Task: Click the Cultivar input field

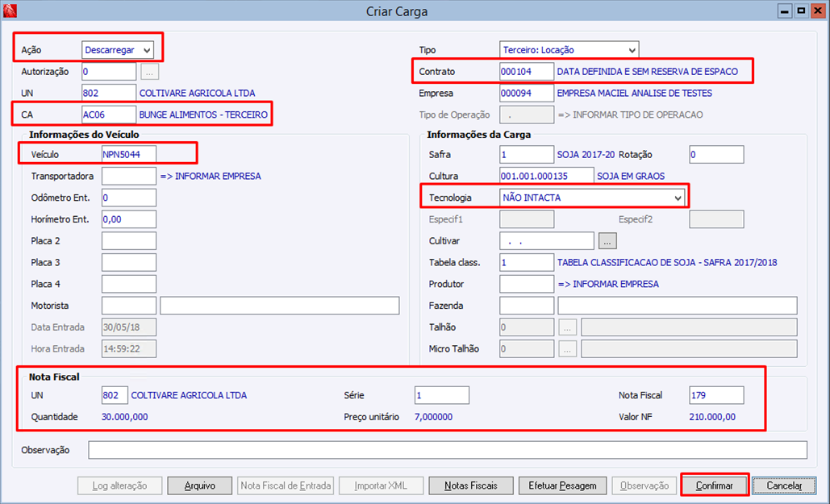Action: click(x=547, y=241)
